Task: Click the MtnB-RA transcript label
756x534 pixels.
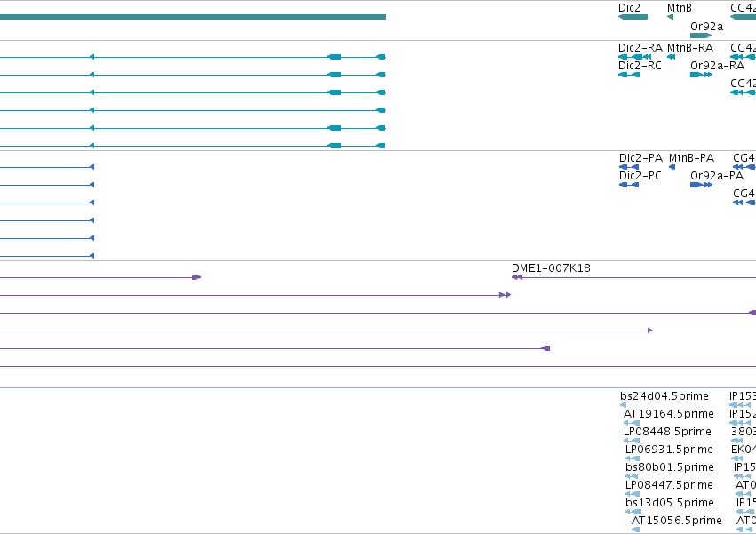Action: 690,48
